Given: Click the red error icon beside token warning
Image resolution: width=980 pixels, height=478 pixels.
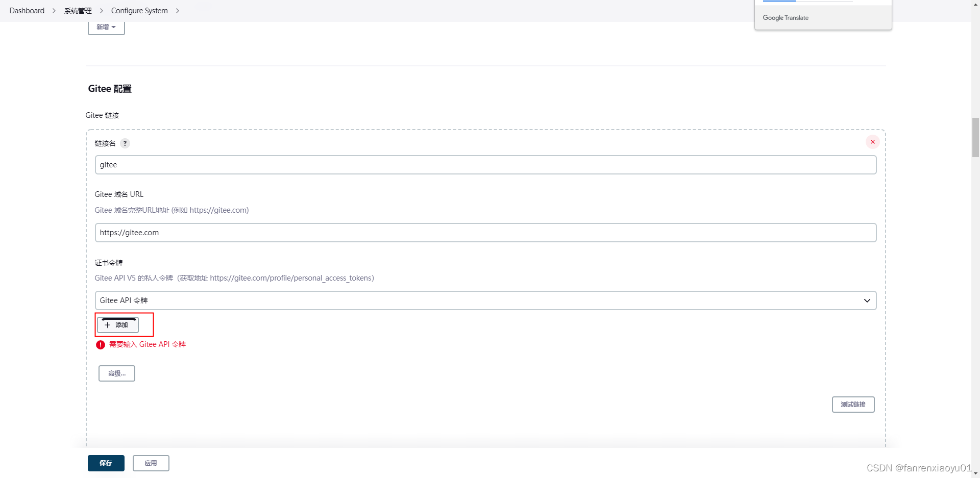Looking at the screenshot, I should coord(101,345).
